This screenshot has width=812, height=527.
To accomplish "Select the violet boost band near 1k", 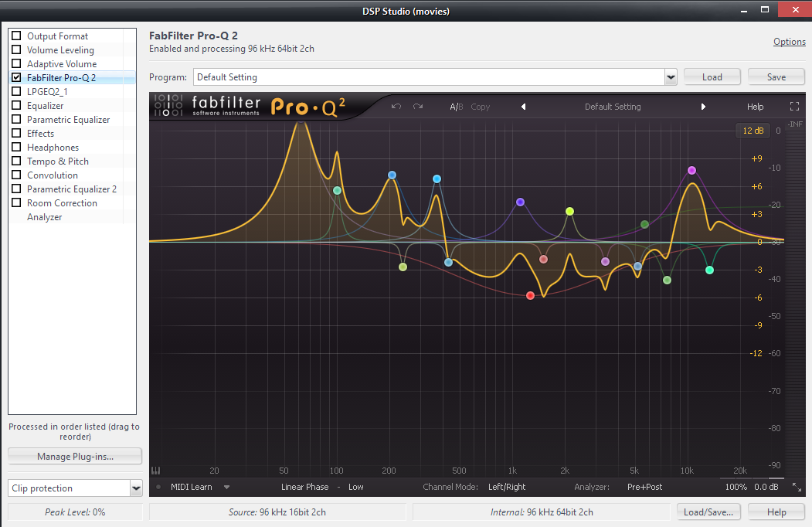I will (521, 202).
